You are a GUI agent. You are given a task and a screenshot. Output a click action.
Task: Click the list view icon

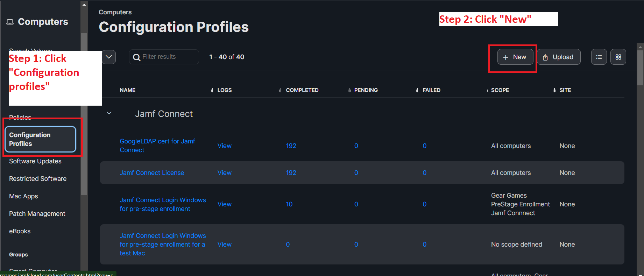pos(599,57)
